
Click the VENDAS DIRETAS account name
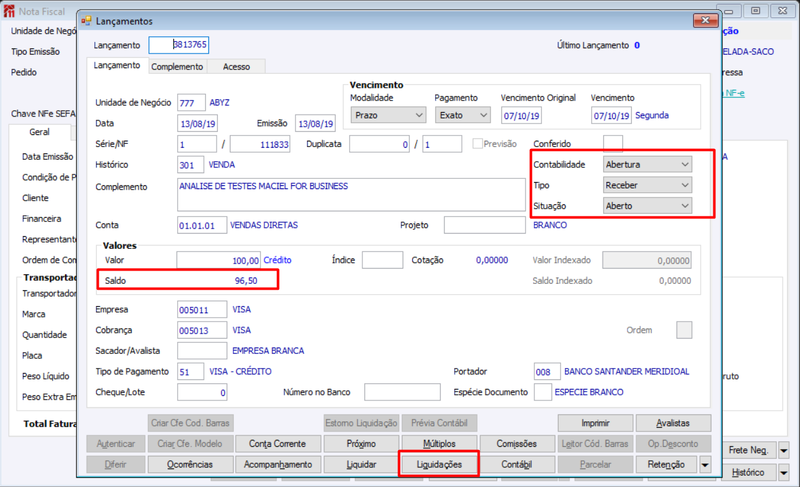pos(264,225)
